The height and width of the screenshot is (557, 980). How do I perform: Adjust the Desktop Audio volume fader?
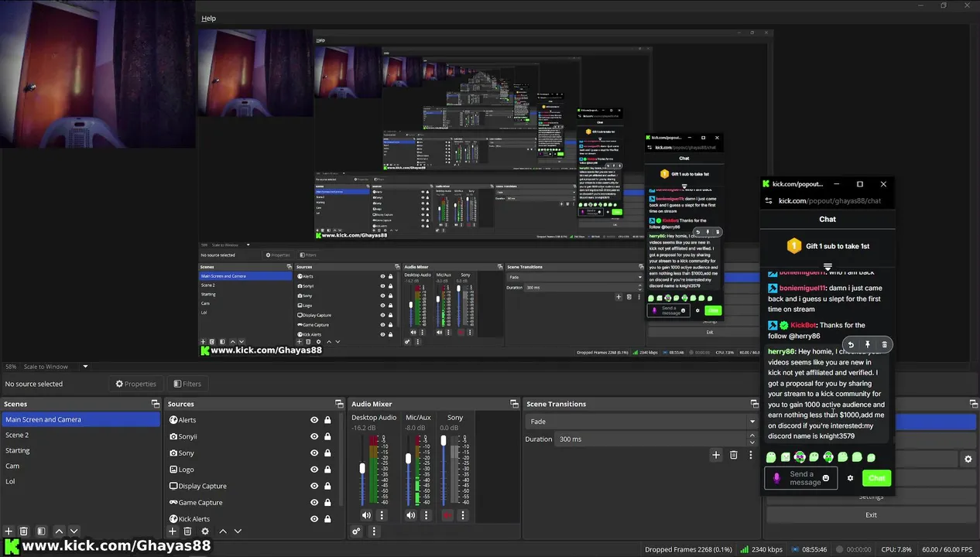pyautogui.click(x=362, y=469)
